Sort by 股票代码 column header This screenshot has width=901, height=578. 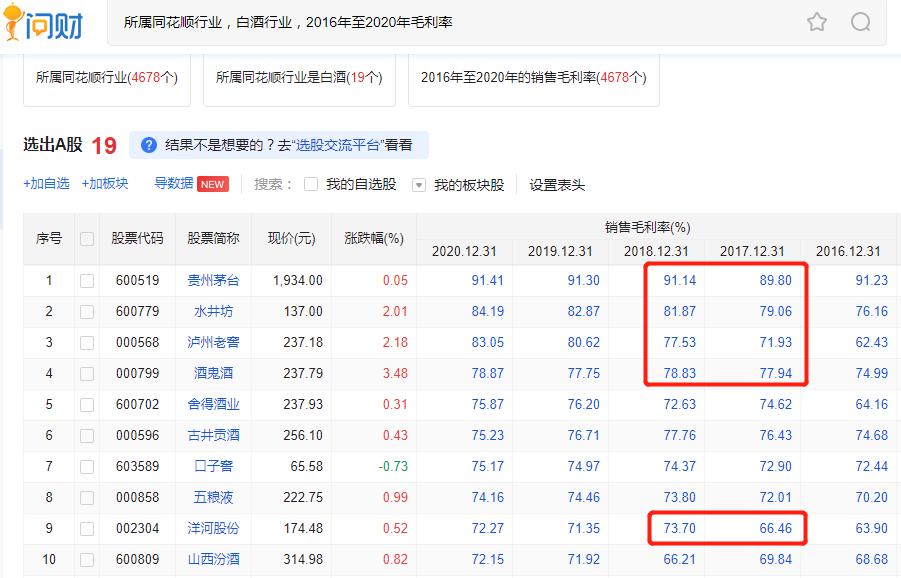(137, 238)
